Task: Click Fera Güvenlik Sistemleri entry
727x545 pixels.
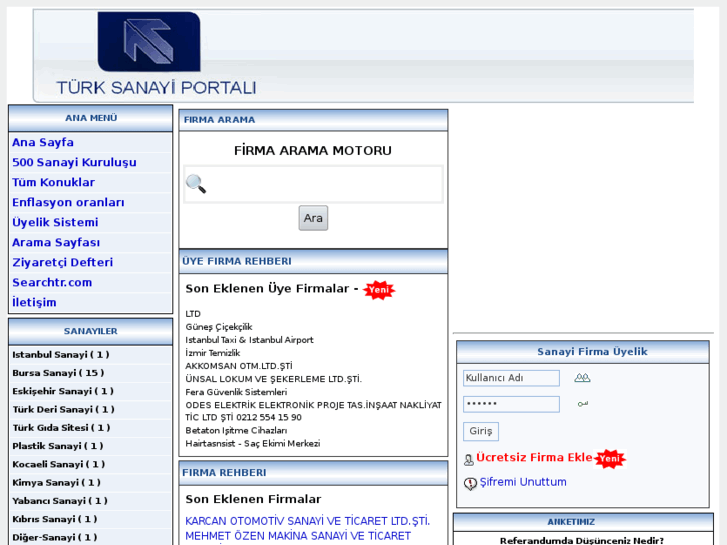Action: click(x=236, y=391)
